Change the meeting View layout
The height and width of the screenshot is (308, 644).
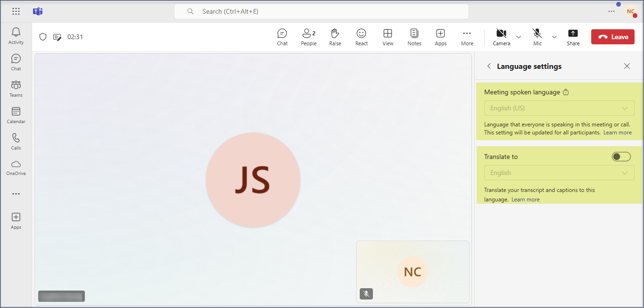pyautogui.click(x=388, y=37)
